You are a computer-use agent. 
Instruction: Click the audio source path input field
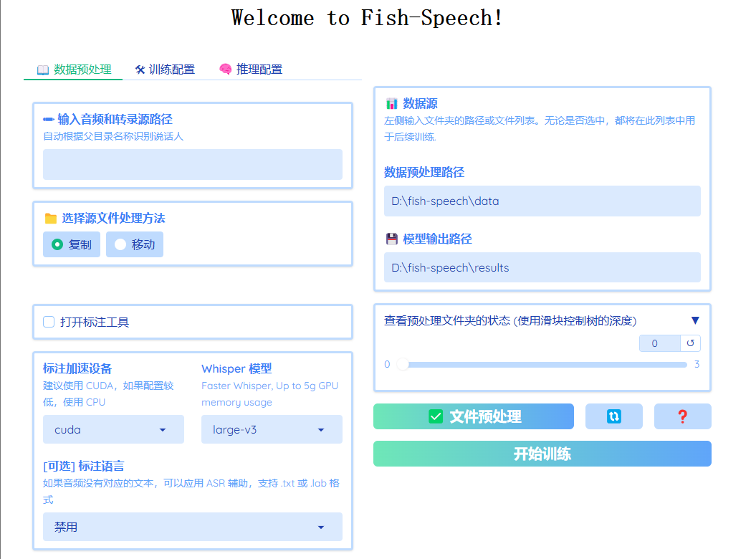pos(192,164)
